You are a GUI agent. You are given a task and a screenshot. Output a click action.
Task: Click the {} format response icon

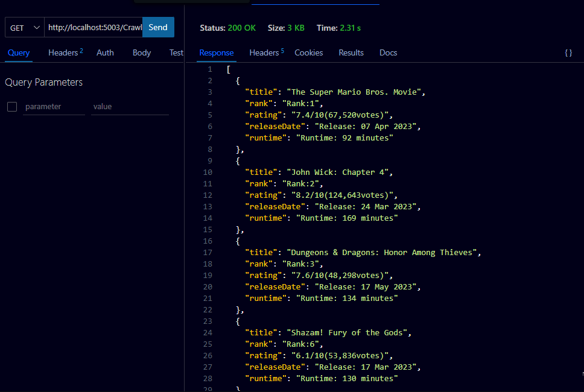tap(568, 53)
